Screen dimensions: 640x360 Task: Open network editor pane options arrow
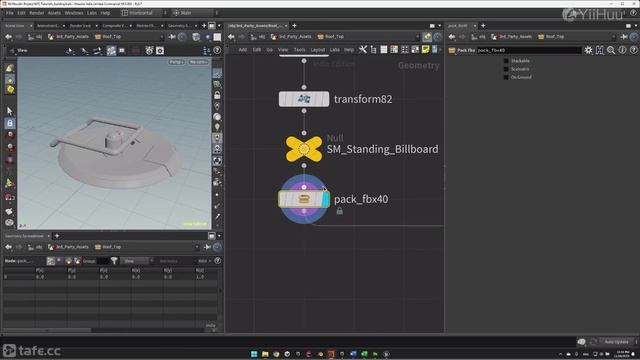(440, 26)
